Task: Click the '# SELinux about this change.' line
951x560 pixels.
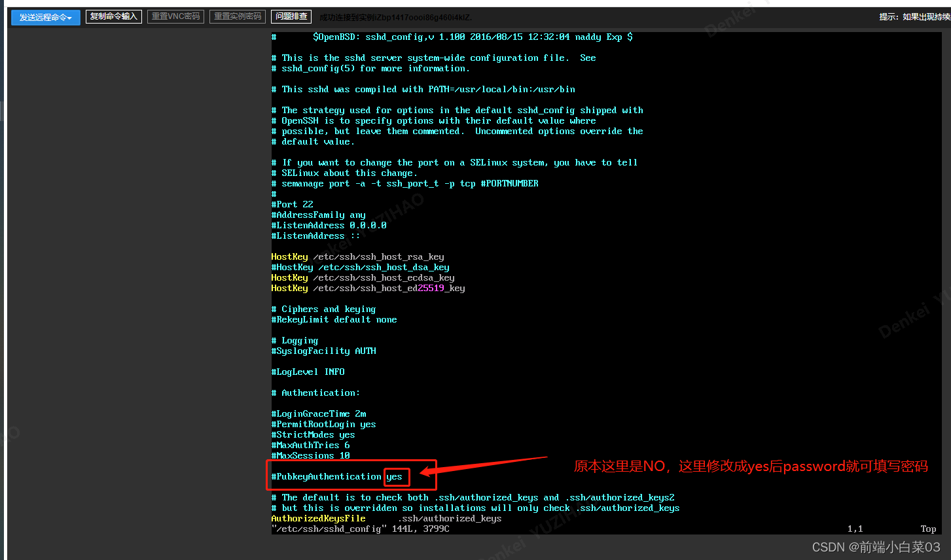Action: (345, 173)
